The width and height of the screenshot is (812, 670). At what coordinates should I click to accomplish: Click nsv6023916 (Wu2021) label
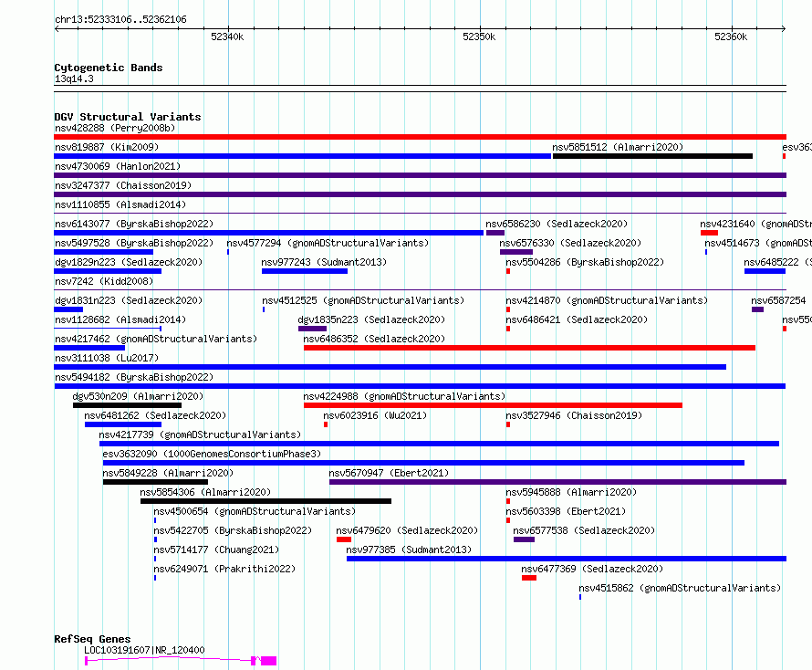click(375, 415)
